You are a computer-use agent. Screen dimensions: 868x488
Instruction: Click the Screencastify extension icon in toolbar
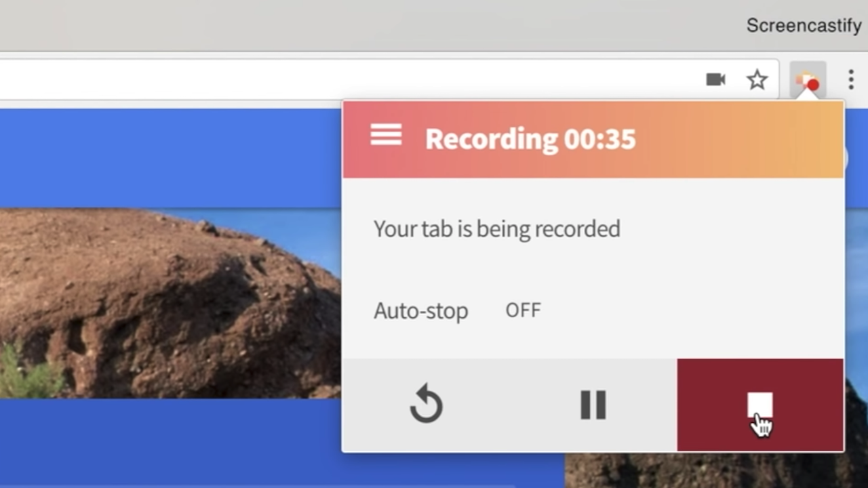(808, 80)
